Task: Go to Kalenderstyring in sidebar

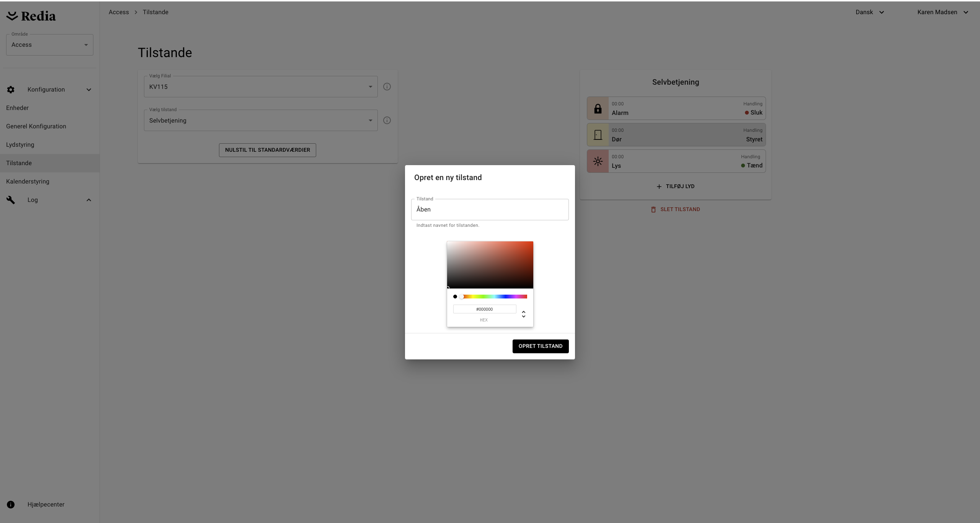Action: [28, 182]
